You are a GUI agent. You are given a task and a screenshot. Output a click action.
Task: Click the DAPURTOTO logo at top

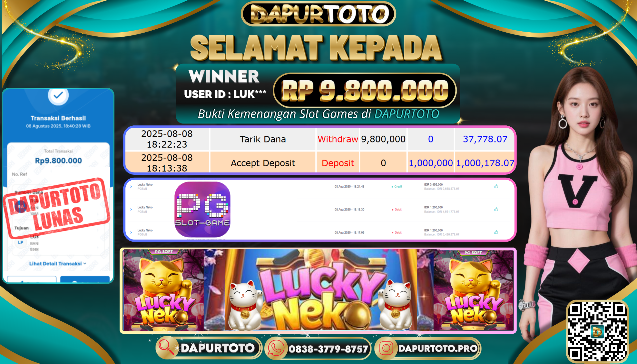click(318, 14)
